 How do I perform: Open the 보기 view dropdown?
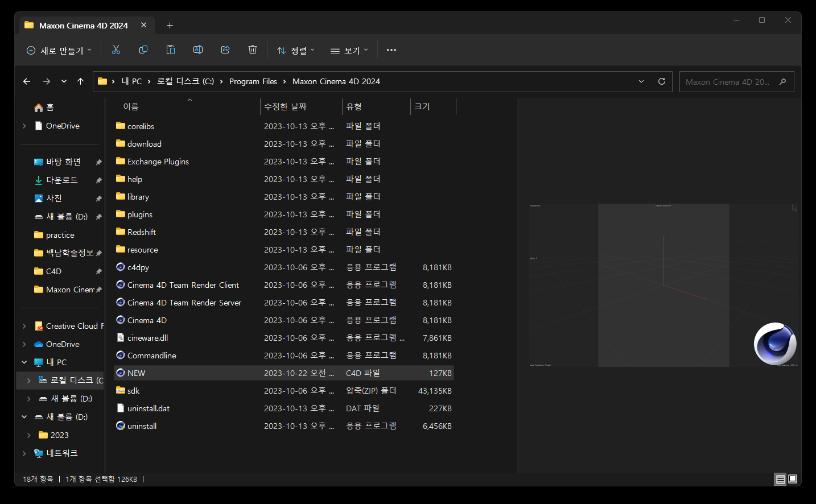pyautogui.click(x=349, y=50)
